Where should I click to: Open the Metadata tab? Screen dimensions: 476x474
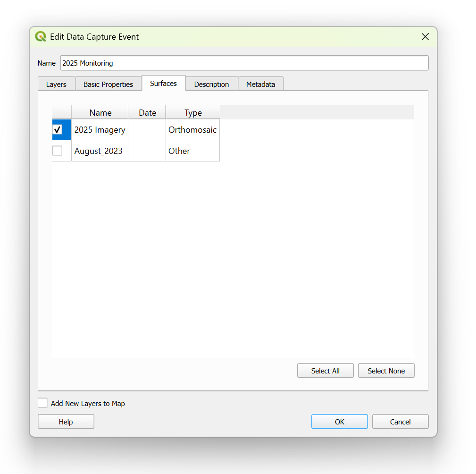[x=260, y=84]
